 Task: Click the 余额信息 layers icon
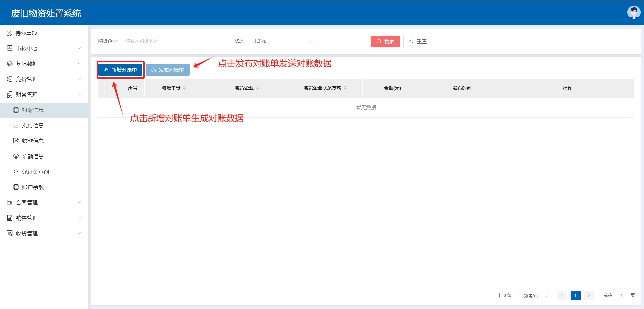[16, 156]
